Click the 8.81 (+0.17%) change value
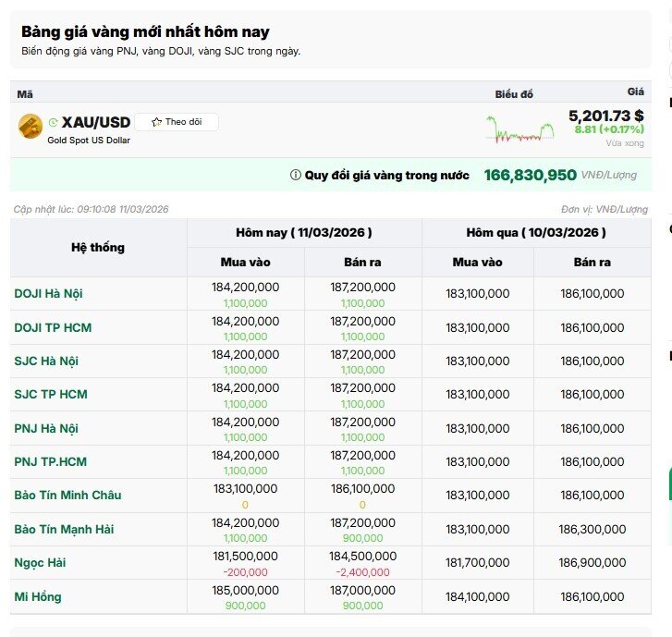This screenshot has width=672, height=637. click(x=609, y=129)
